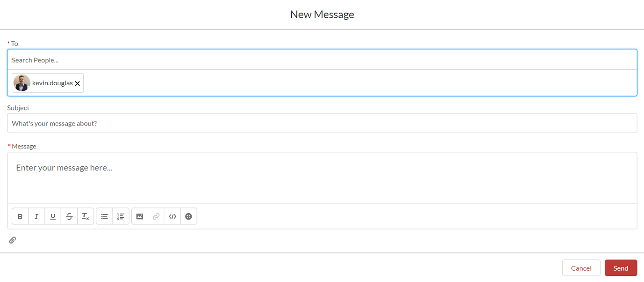644x282 pixels.
Task: Apply italic formatting to the message
Action: pos(36,216)
